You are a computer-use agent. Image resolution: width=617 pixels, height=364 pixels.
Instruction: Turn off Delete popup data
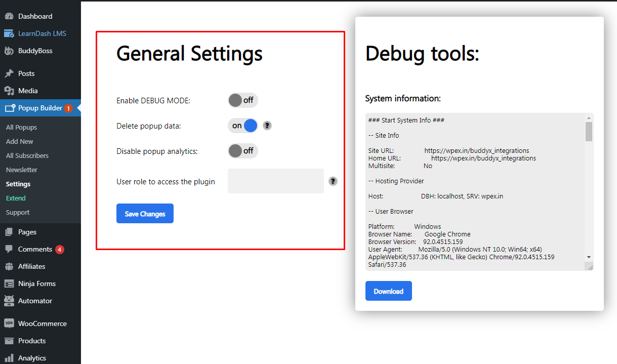pyautogui.click(x=243, y=126)
